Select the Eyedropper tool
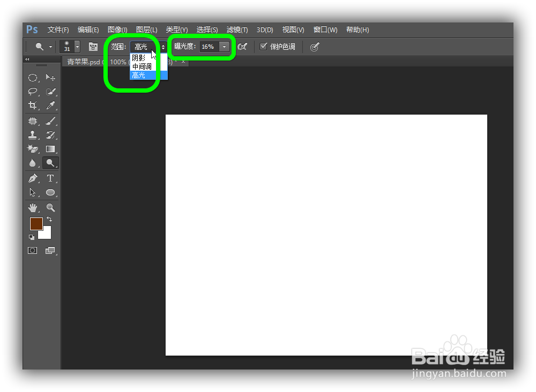This screenshot has width=536, height=392. 51,105
